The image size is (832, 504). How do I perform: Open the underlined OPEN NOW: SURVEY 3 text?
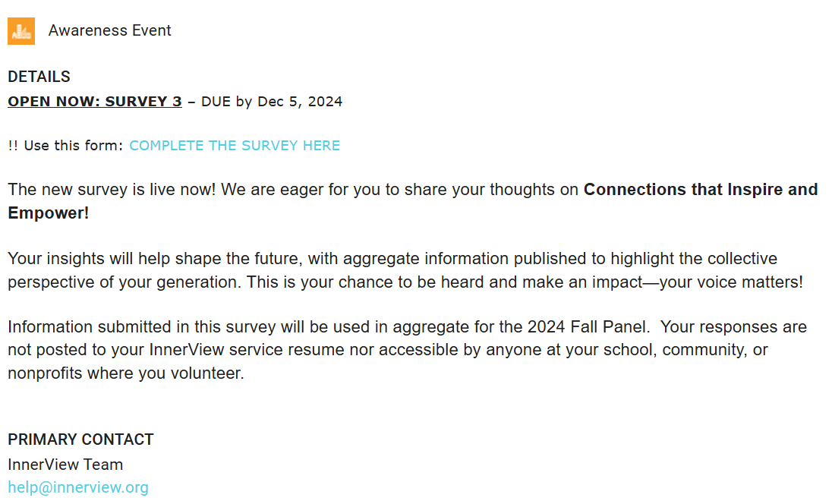pyautogui.click(x=95, y=102)
